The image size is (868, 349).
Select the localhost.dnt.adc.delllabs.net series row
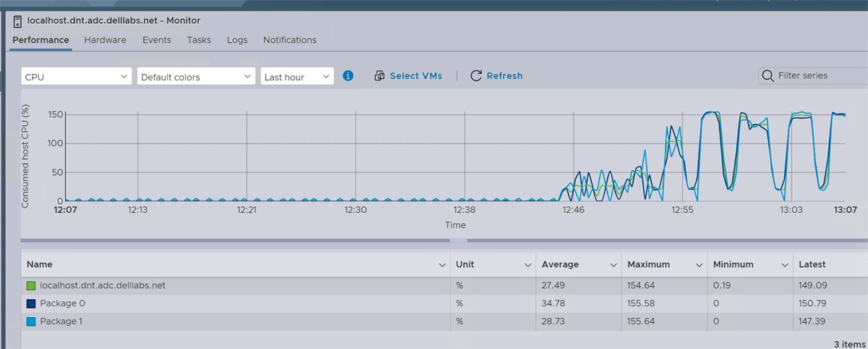tap(444, 285)
